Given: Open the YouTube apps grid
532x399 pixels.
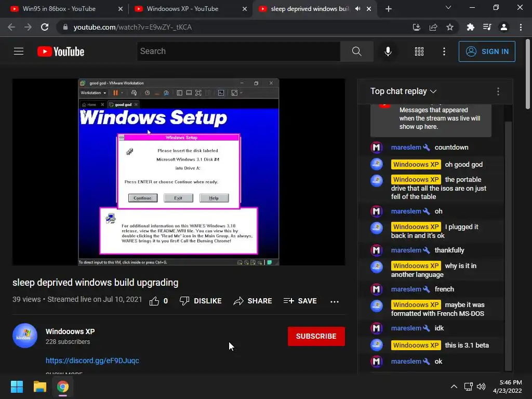Looking at the screenshot, I should coord(419,51).
